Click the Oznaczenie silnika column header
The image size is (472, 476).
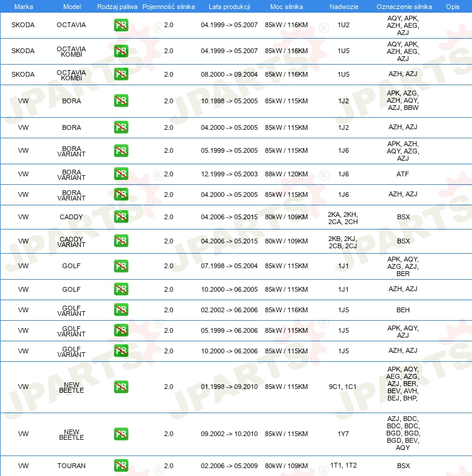(404, 7)
